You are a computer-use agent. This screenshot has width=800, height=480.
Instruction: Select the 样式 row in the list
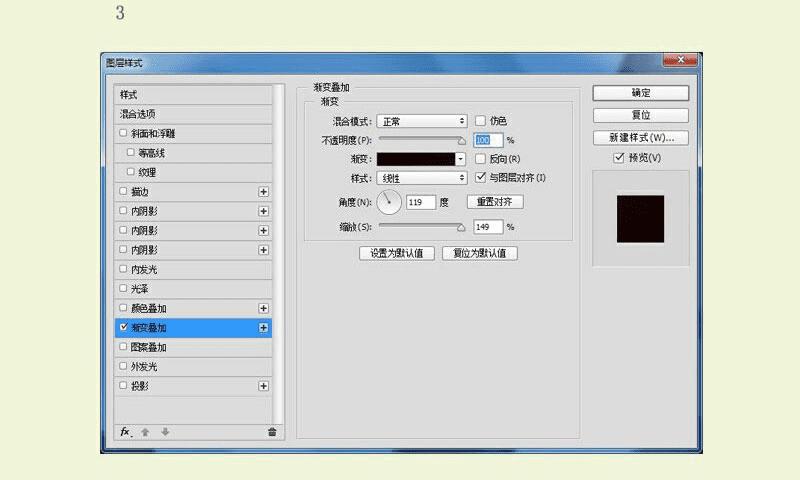tap(193, 95)
